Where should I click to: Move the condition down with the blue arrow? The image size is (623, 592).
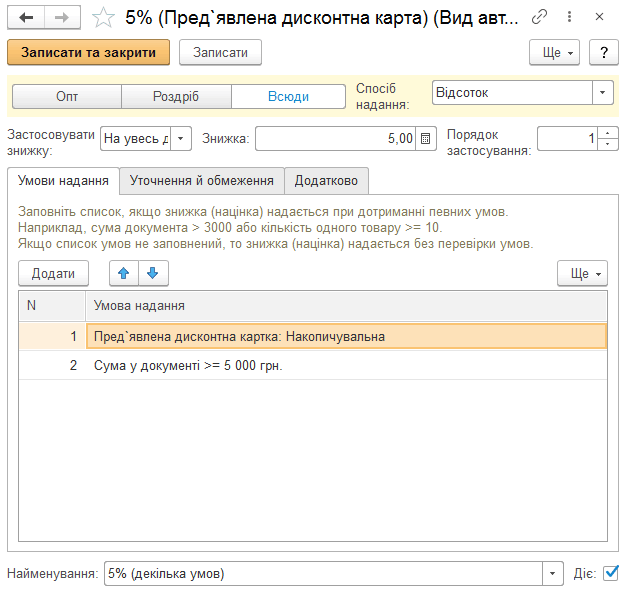point(153,273)
